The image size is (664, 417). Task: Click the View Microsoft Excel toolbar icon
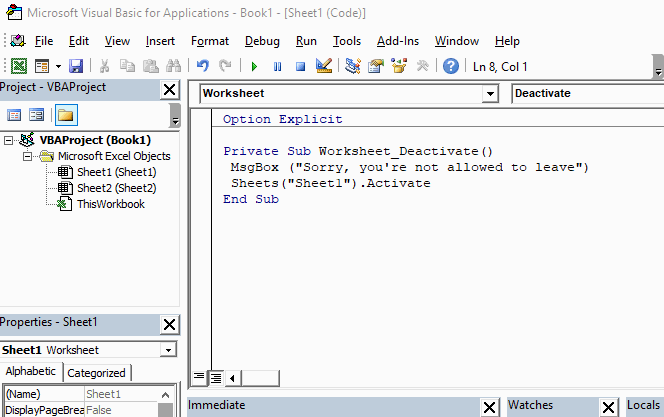(19, 66)
